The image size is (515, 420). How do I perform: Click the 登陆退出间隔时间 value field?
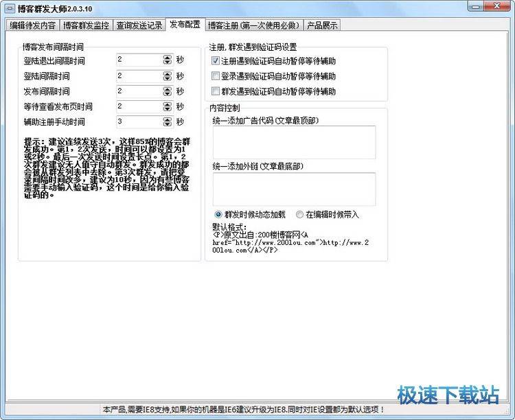pos(138,60)
